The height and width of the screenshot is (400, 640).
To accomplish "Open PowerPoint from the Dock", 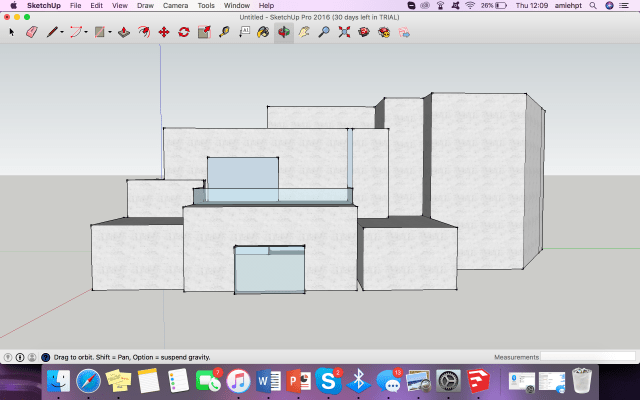I will (x=298, y=381).
